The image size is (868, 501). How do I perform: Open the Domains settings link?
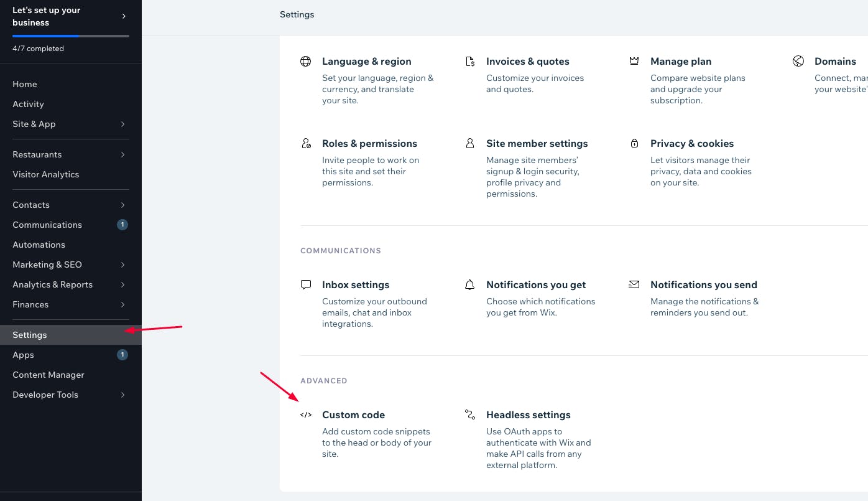(x=835, y=62)
